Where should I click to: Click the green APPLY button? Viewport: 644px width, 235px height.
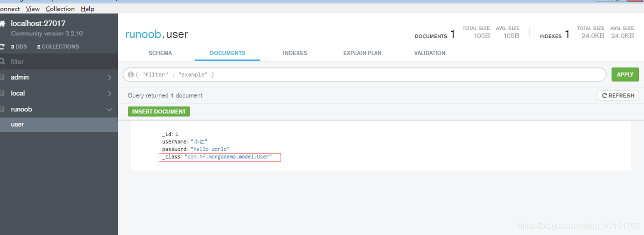point(625,74)
